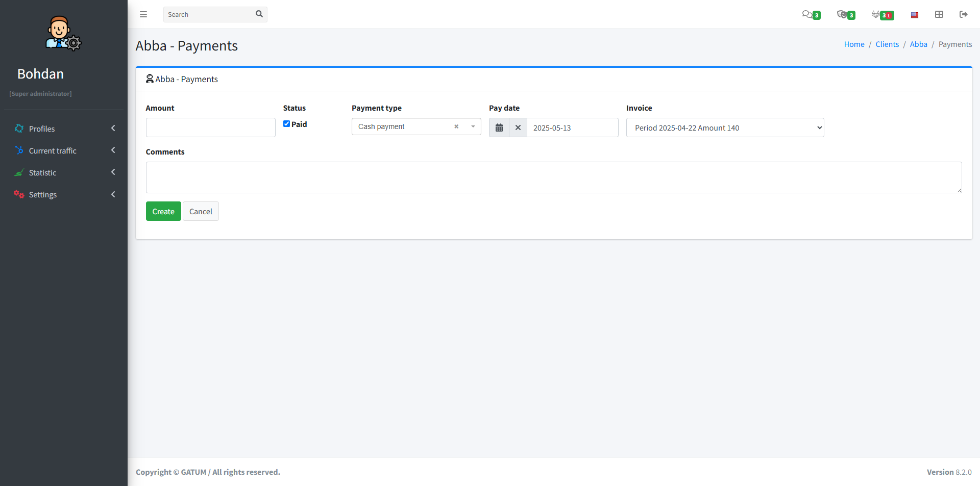Click the grid layout icon

(939, 14)
